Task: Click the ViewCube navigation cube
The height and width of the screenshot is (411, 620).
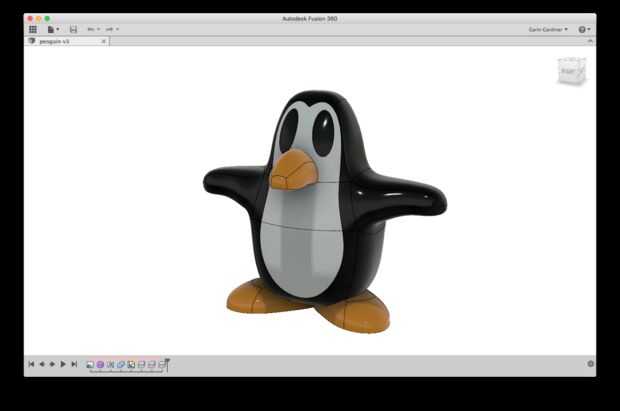Action: point(571,71)
